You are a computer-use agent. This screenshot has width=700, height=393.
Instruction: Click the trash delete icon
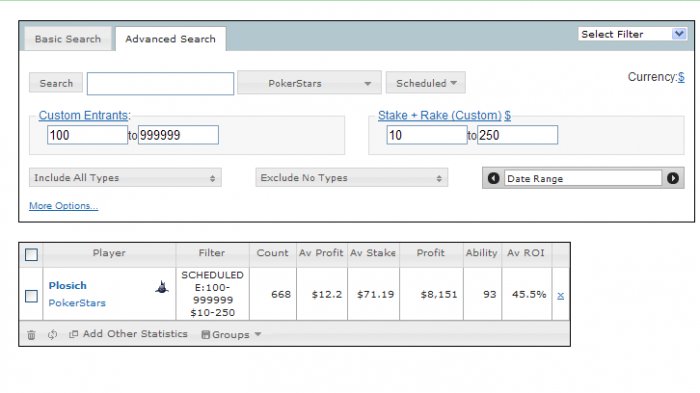pos(31,334)
